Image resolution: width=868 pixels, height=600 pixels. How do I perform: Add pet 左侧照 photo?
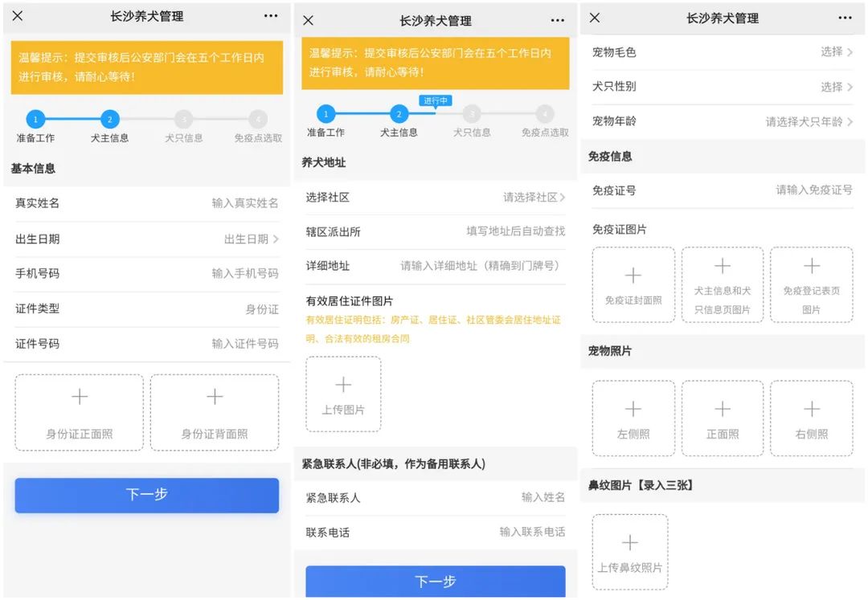pyautogui.click(x=633, y=418)
